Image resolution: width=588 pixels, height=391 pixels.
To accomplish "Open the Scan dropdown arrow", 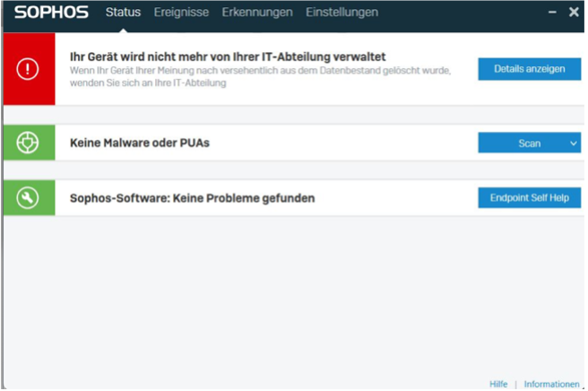I will click(574, 143).
